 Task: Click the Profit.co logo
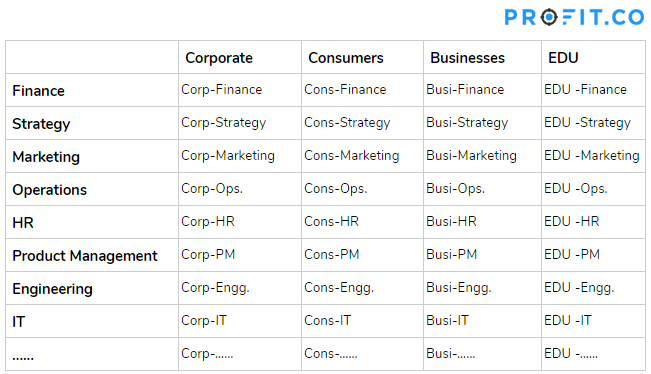tap(574, 17)
